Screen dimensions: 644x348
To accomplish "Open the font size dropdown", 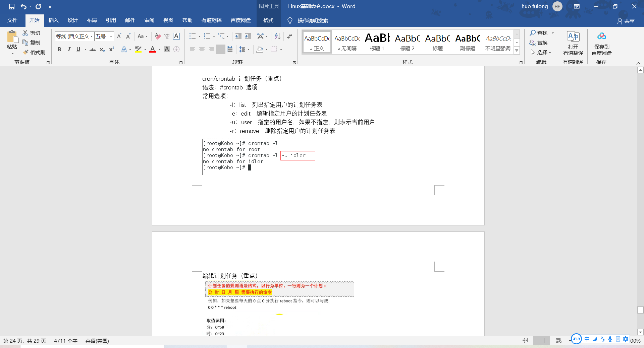I will pyautogui.click(x=111, y=36).
